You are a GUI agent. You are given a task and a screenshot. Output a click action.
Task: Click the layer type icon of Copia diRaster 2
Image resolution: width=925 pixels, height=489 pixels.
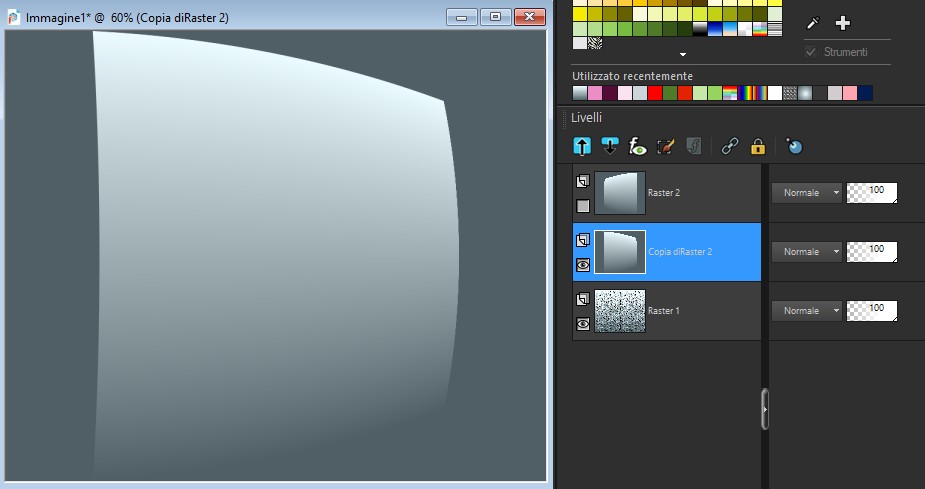[583, 240]
